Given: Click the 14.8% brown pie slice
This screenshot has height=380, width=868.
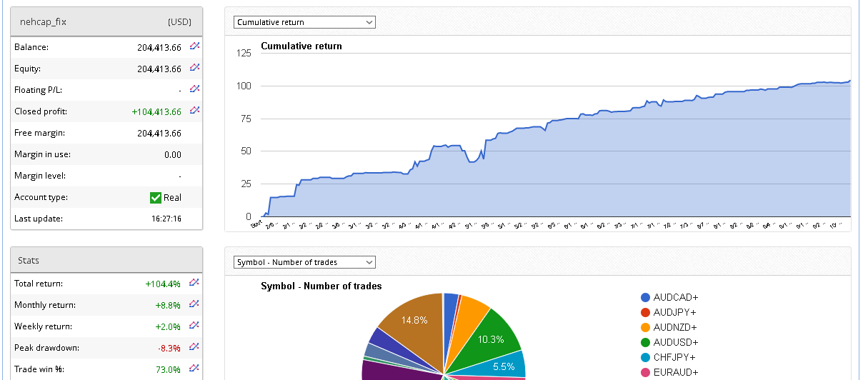Looking at the screenshot, I should (412, 324).
